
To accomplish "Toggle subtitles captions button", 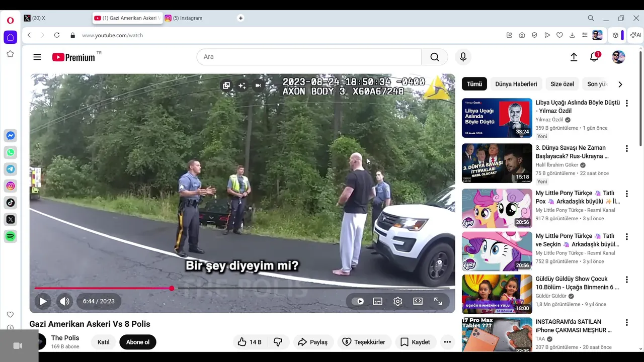I will coord(378,301).
